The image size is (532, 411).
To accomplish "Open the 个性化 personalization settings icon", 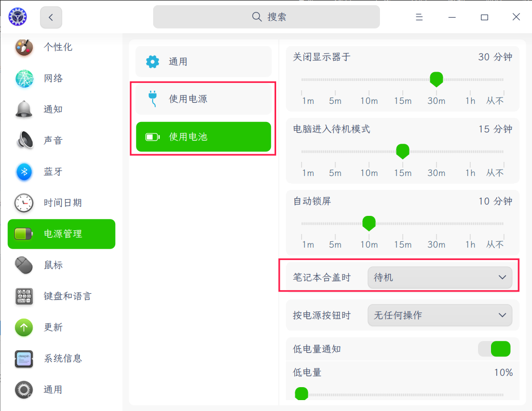I will tap(23, 47).
